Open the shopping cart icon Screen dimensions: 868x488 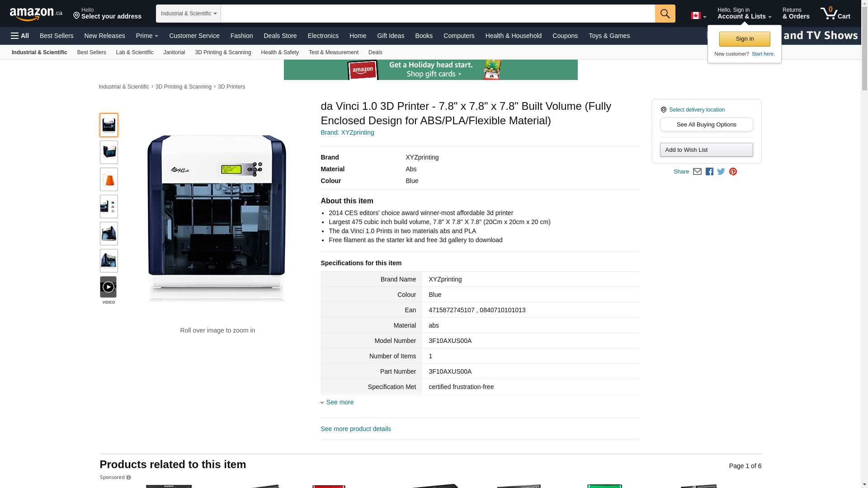tap(835, 14)
